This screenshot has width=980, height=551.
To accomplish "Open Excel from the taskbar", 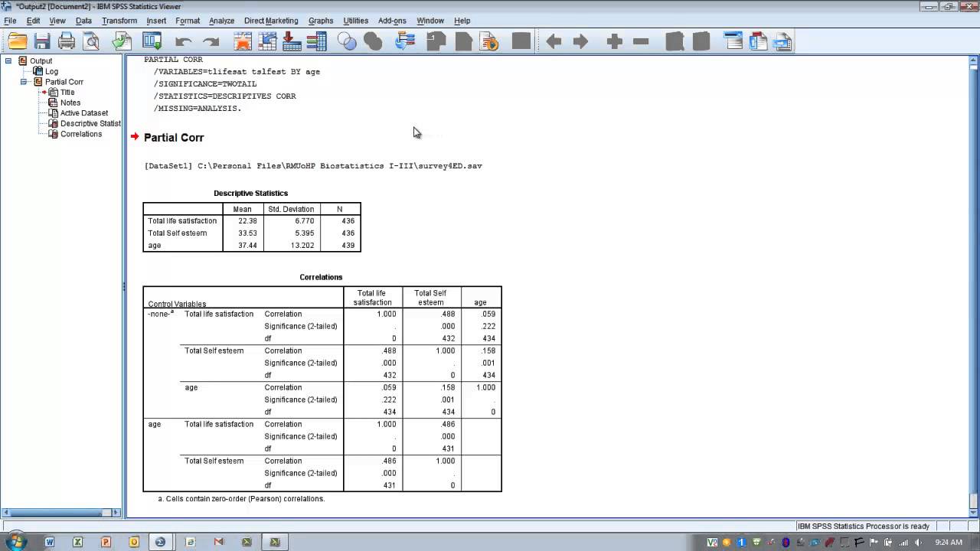I will click(x=78, y=542).
